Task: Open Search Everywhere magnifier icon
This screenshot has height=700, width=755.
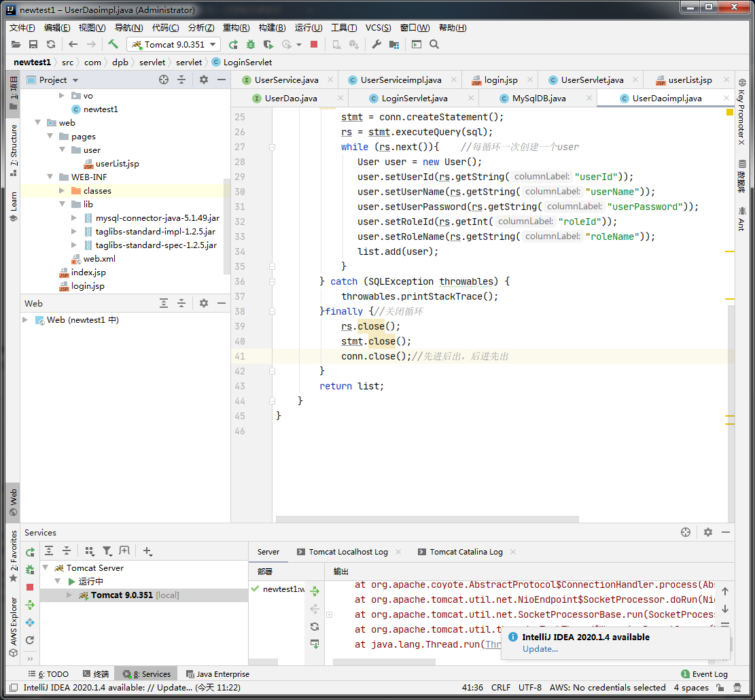Action: coord(434,44)
